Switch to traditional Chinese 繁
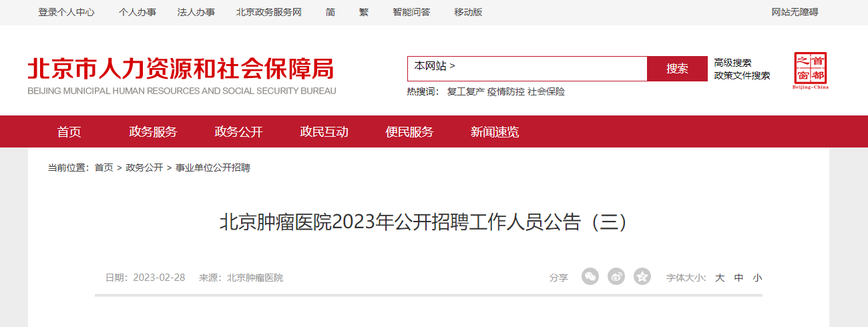868x327 pixels. tap(363, 12)
